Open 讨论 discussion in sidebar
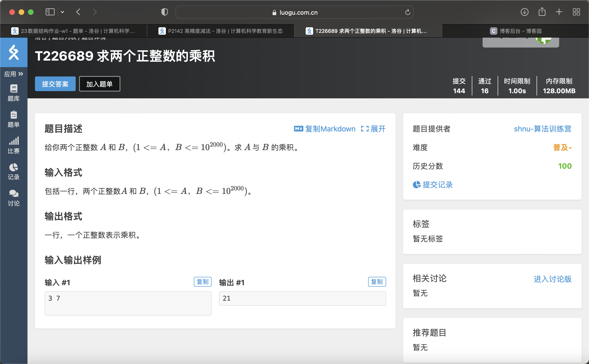 pyautogui.click(x=14, y=198)
